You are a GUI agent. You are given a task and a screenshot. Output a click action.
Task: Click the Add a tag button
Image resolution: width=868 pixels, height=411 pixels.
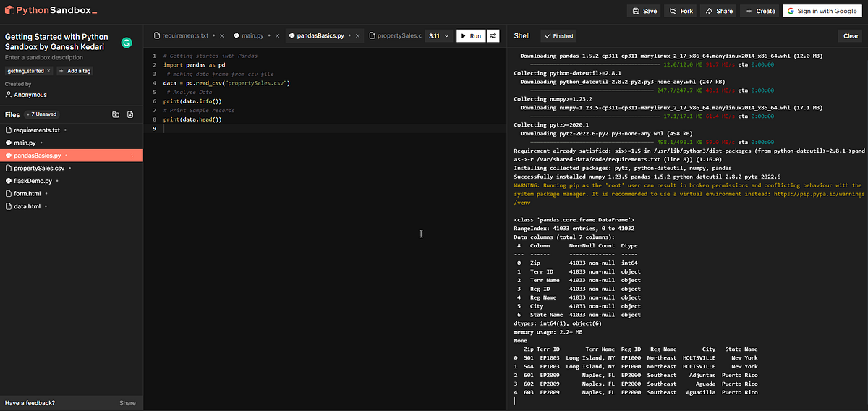(75, 71)
